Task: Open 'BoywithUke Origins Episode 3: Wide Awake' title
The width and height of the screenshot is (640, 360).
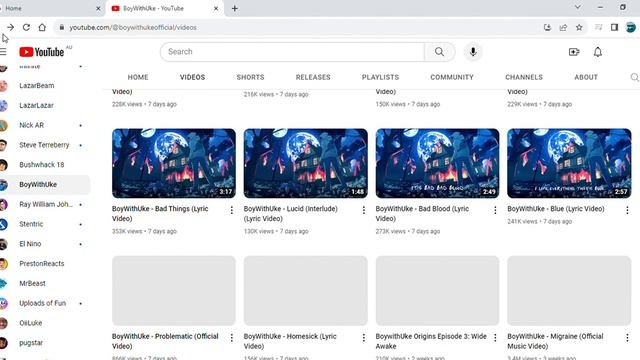Action: coord(431,341)
